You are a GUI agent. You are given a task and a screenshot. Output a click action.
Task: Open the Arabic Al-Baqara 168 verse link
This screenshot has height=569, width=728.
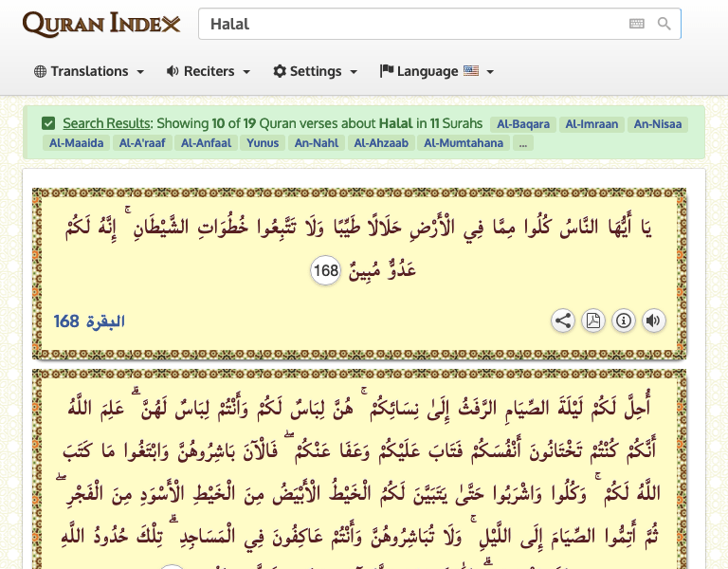(x=89, y=321)
